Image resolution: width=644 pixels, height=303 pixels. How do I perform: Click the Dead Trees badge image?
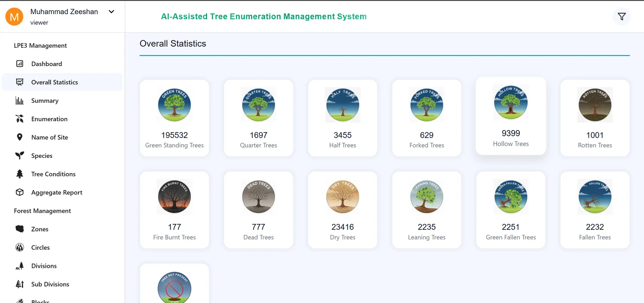click(x=258, y=197)
